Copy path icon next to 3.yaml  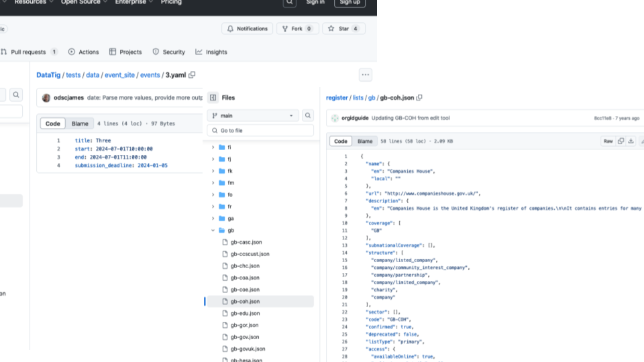[192, 74]
